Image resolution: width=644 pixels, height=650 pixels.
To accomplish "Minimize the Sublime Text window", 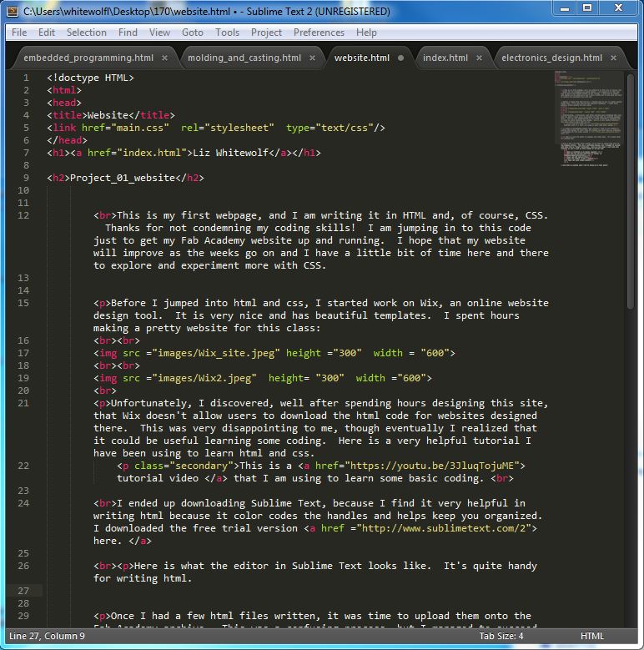I will tap(565, 8).
